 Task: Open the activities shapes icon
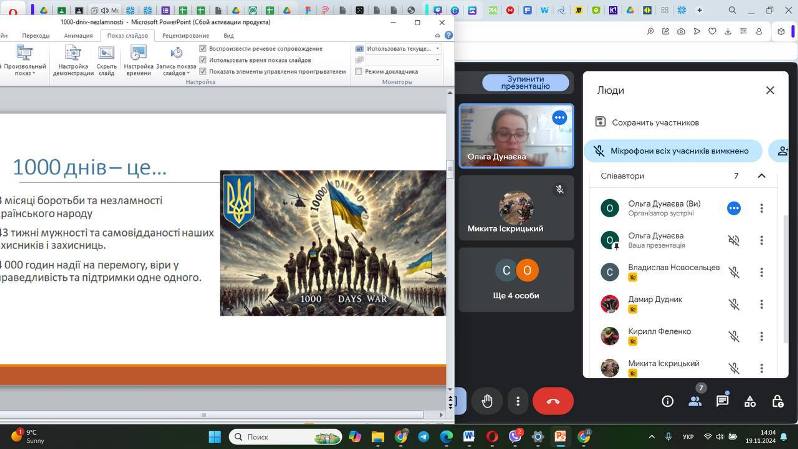click(750, 401)
